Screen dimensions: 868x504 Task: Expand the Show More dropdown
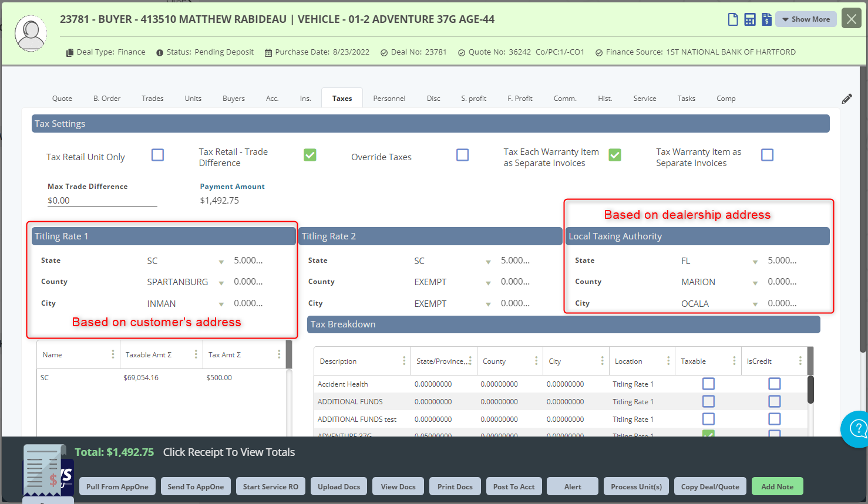pos(806,19)
